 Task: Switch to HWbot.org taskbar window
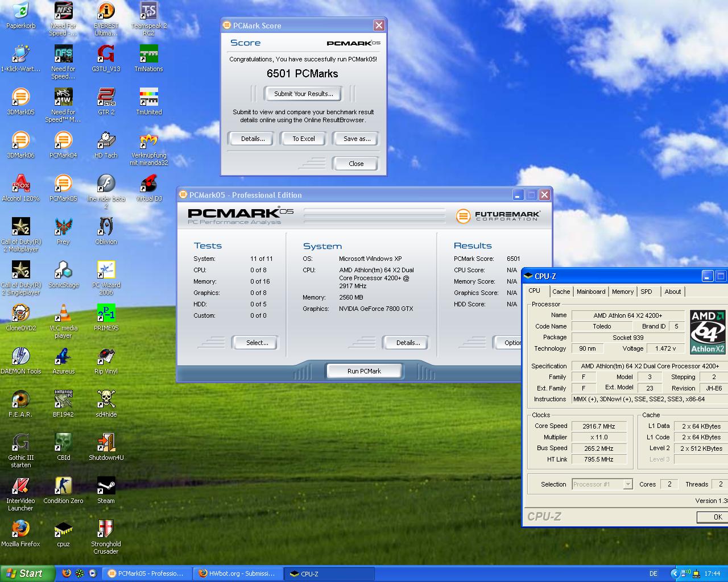coord(238,573)
